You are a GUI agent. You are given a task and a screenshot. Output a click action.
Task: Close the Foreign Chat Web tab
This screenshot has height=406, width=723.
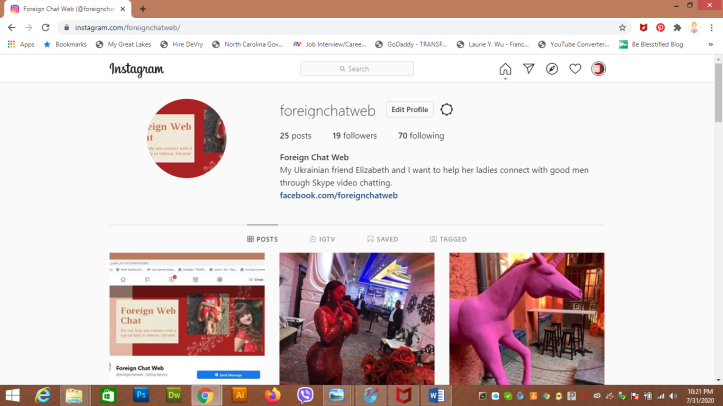click(x=123, y=9)
